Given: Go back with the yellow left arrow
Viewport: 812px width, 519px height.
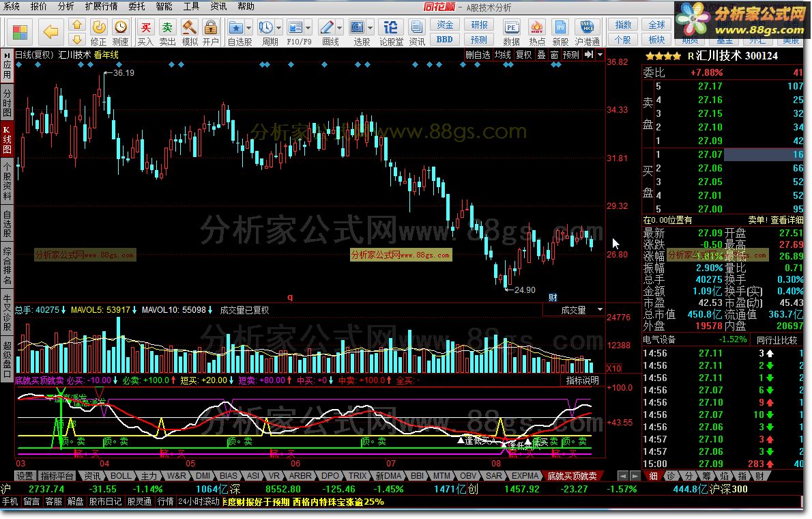Looking at the screenshot, I should 50,32.
